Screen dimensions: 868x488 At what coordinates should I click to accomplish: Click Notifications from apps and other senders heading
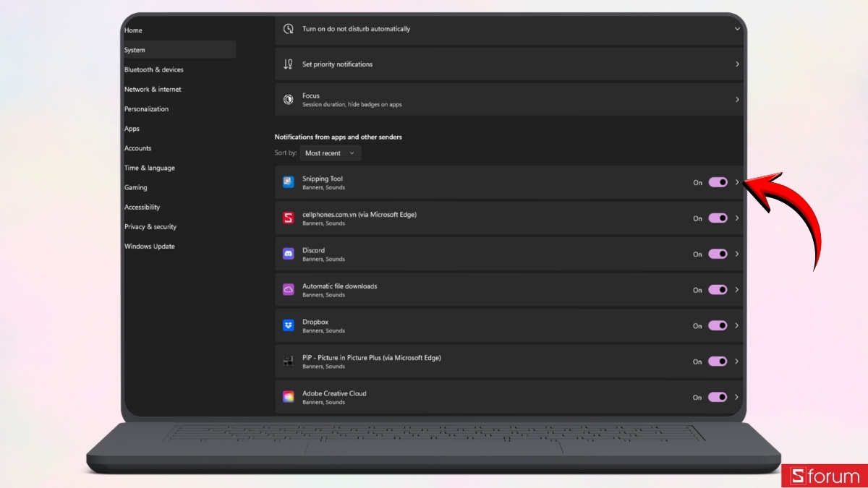point(339,137)
